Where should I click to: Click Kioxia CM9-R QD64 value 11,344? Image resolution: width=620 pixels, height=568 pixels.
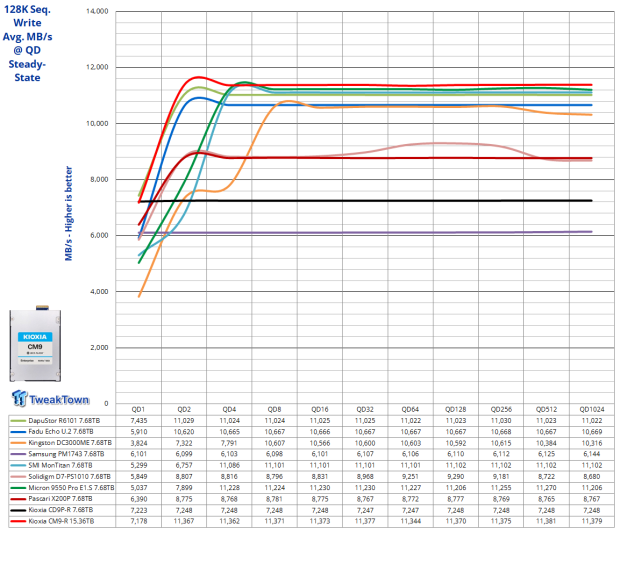pos(410,521)
